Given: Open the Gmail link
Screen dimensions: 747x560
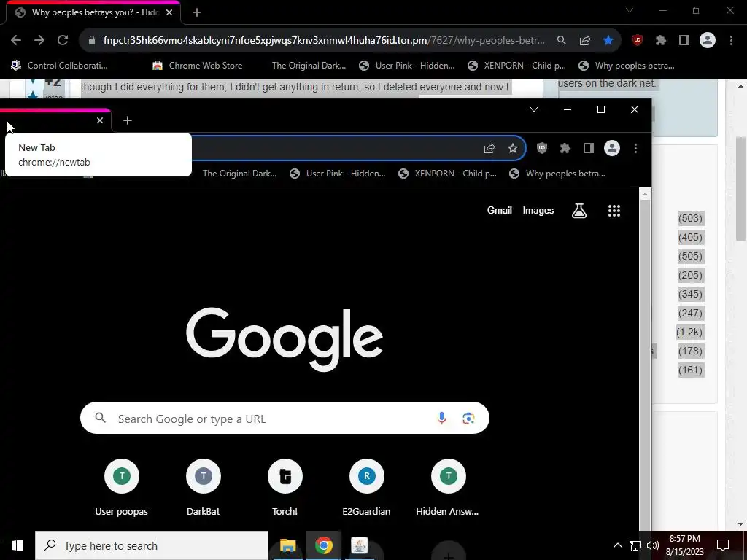Looking at the screenshot, I should pos(499,211).
